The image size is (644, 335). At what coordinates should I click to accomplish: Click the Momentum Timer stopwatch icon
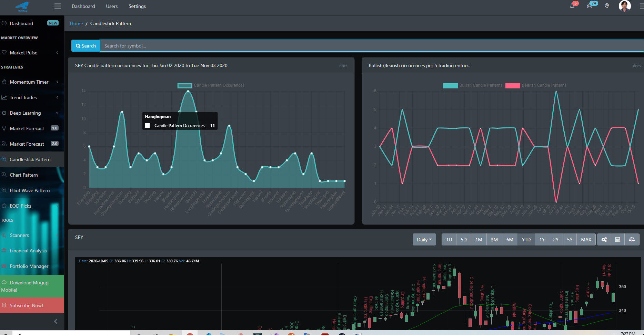(x=4, y=82)
